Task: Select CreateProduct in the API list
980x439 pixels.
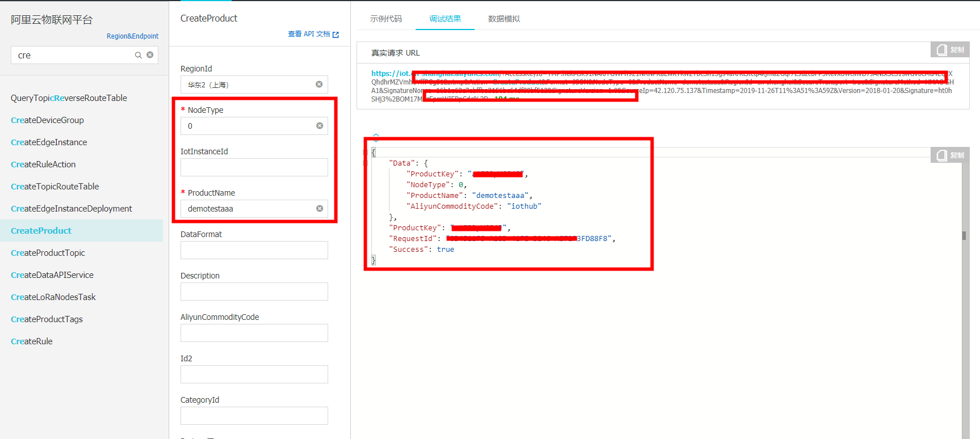Action: pos(81,231)
